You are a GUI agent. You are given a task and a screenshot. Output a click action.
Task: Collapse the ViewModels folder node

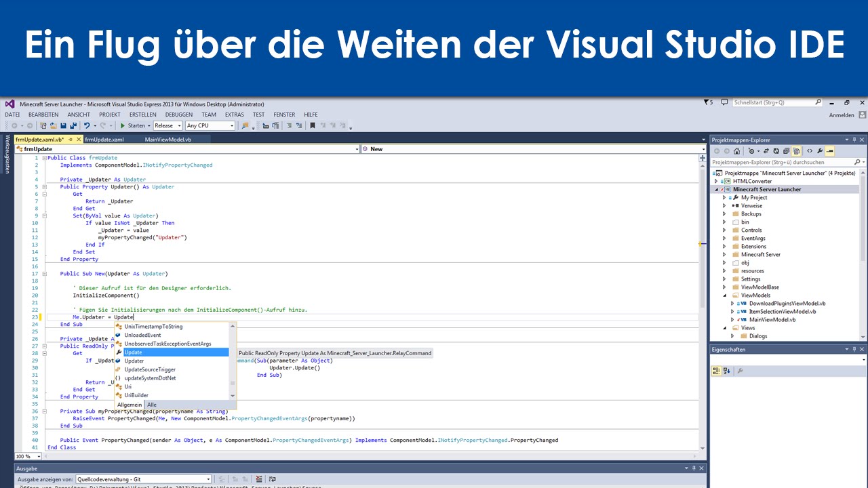[x=724, y=295]
